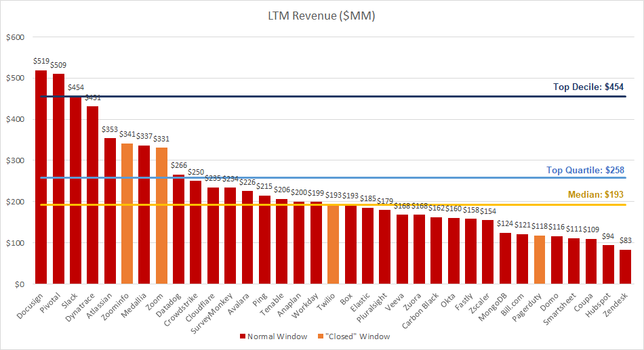This screenshot has height=350, width=644.
Task: Click the orange Pagerduty bar
Action: coord(540,260)
